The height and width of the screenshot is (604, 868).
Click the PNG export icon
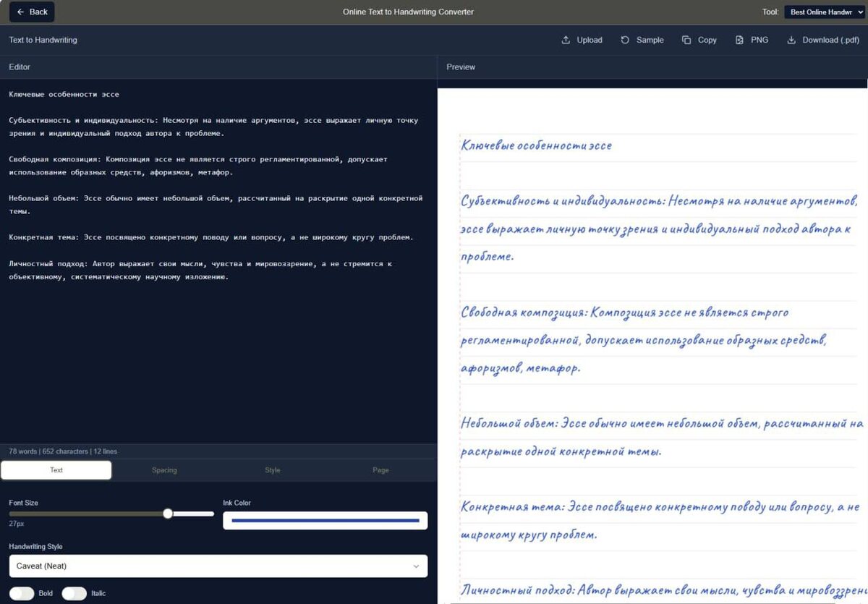[x=739, y=41]
